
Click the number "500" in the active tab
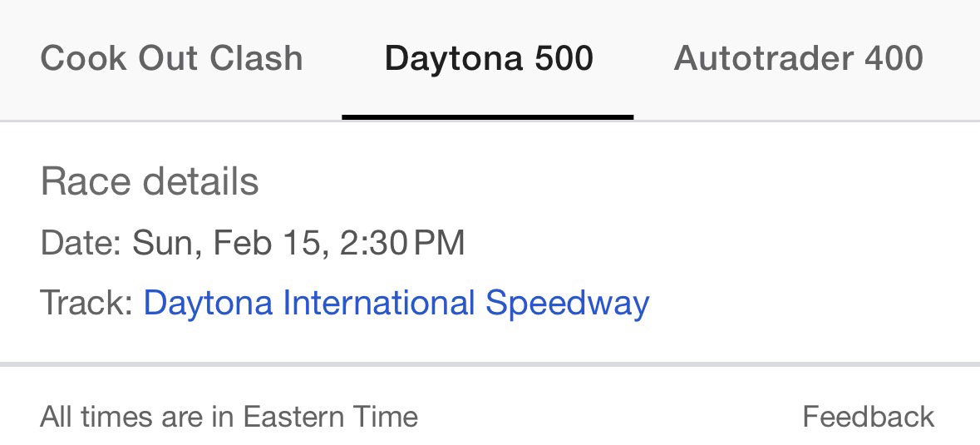click(564, 58)
